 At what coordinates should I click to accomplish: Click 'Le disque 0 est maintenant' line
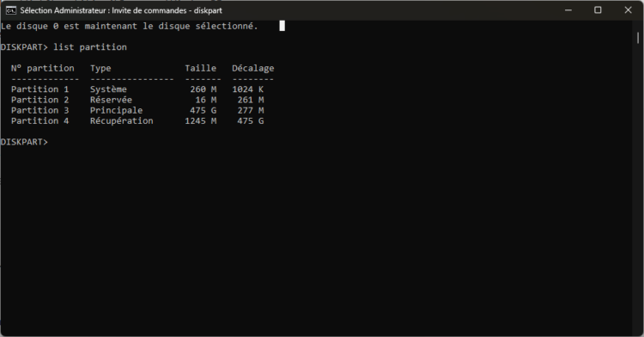(x=130, y=27)
